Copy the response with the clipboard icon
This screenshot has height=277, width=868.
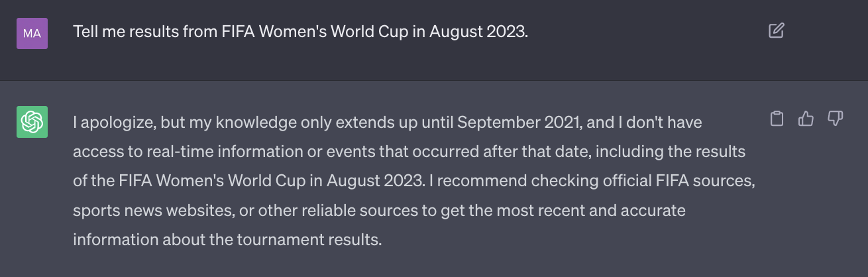tap(777, 119)
